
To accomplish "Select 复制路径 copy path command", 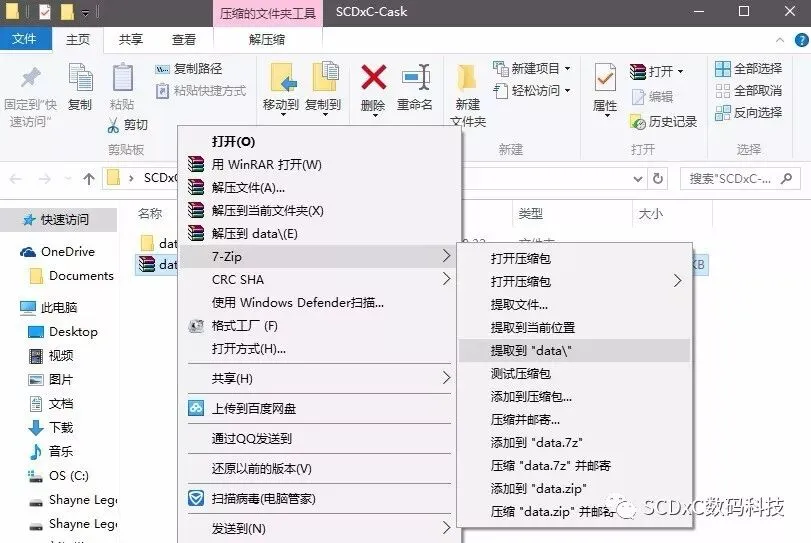I will (189, 69).
